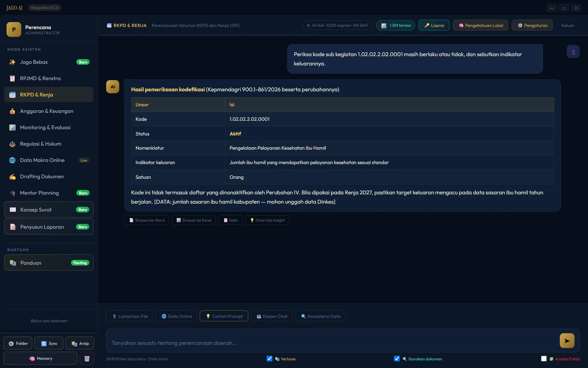Screen dimensions: 588x368
Task: Open Data Makro Online
Action: (49, 160)
